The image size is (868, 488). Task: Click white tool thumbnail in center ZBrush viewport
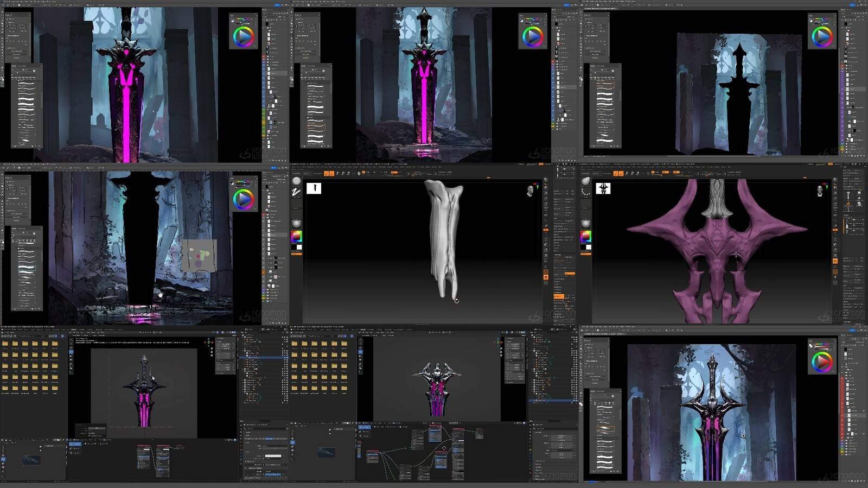(x=314, y=188)
